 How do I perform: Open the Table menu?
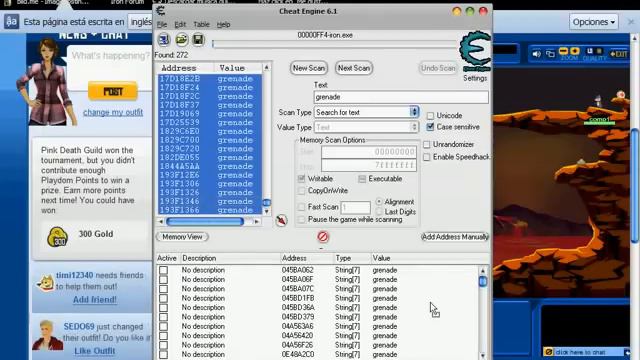pos(201,24)
